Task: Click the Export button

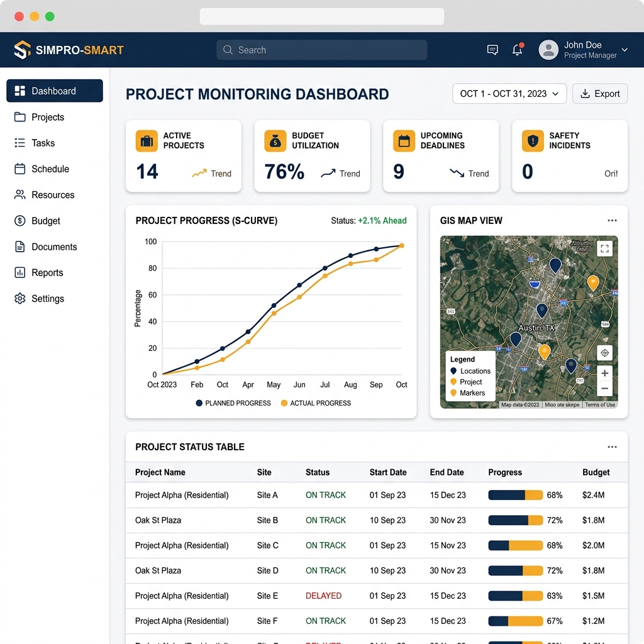Action: [599, 94]
